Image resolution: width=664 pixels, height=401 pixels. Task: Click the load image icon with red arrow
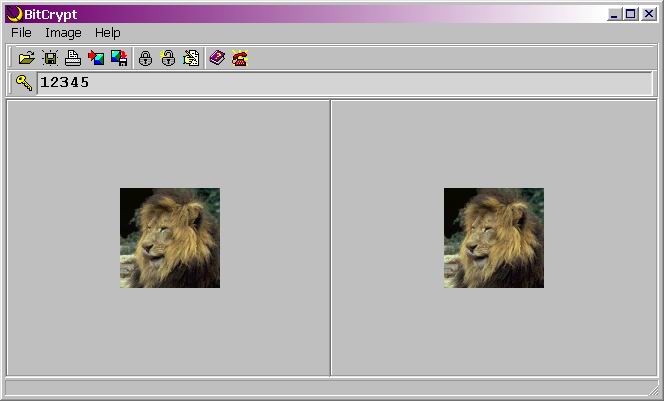[x=96, y=58]
